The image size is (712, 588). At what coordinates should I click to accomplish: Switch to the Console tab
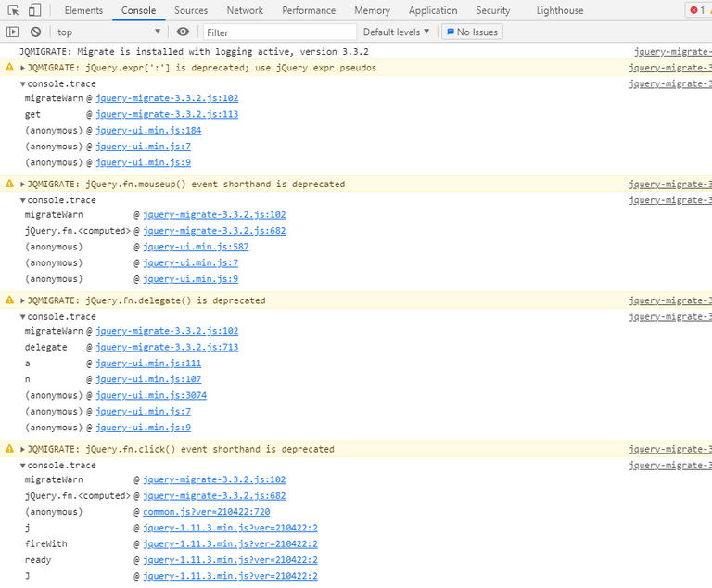click(x=138, y=10)
